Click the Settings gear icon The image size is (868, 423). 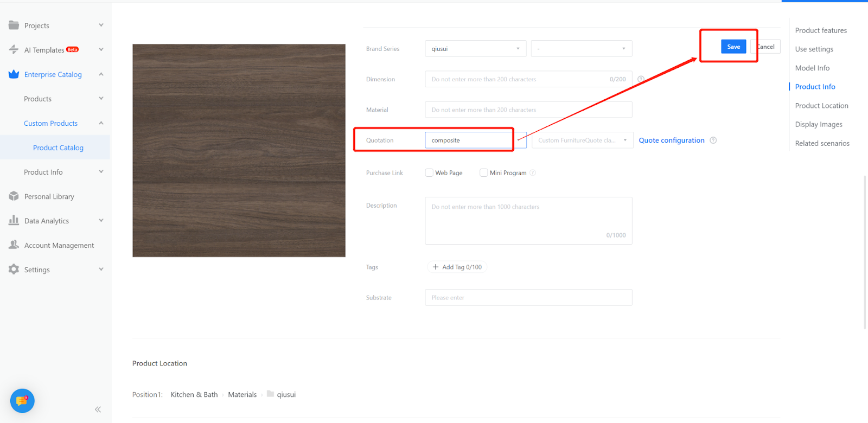coord(14,270)
